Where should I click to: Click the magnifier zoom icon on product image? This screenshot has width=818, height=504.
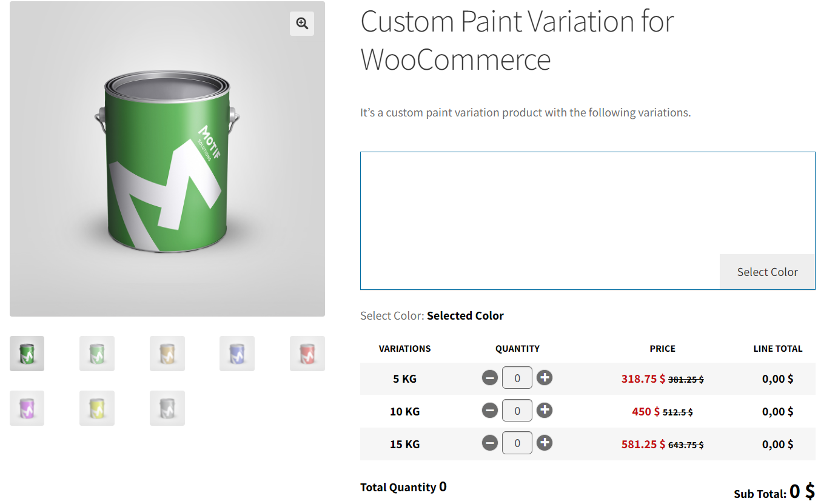click(x=302, y=24)
